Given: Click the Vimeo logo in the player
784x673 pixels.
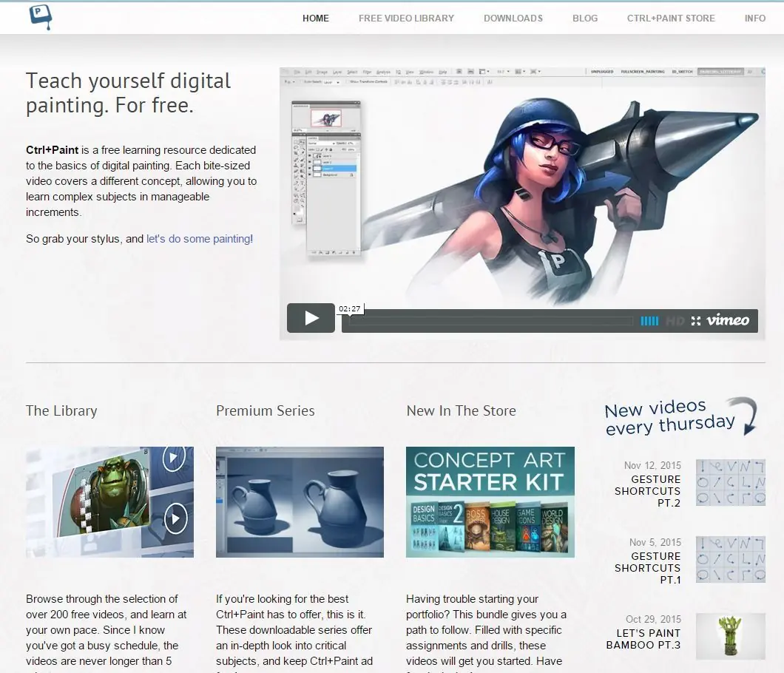Looking at the screenshot, I should pos(728,320).
